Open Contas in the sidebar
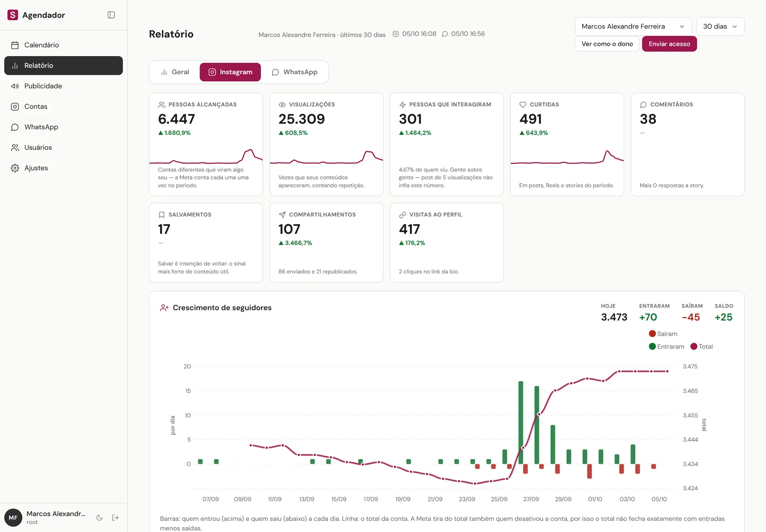Viewport: 766px width, 532px height. 64,107
